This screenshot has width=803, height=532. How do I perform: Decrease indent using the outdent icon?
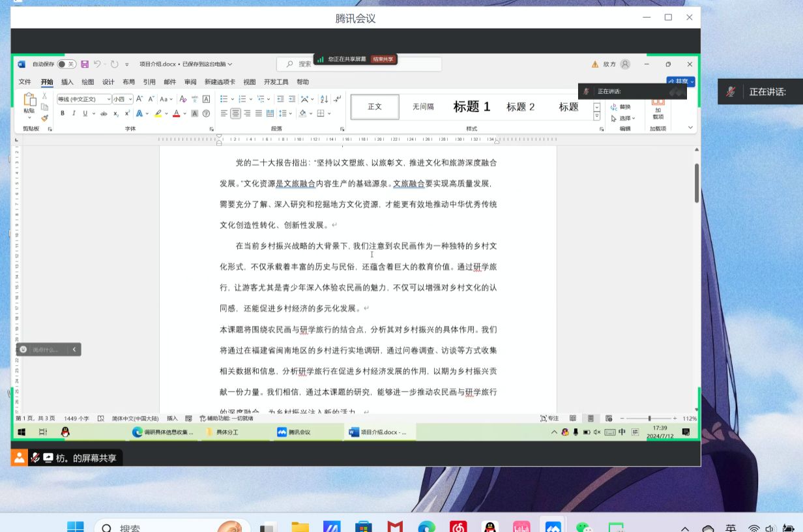tap(280, 99)
